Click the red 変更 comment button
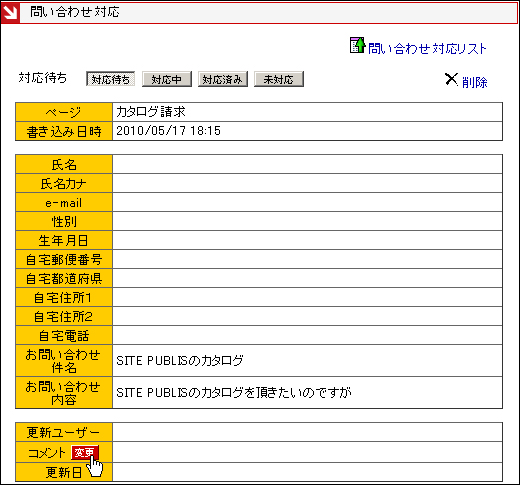This screenshot has width=520, height=485. coord(84,453)
